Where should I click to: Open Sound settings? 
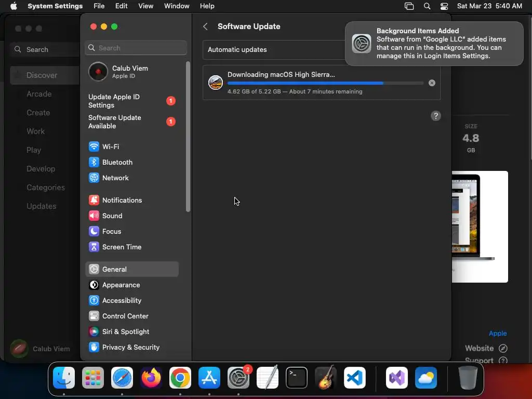[131, 216]
